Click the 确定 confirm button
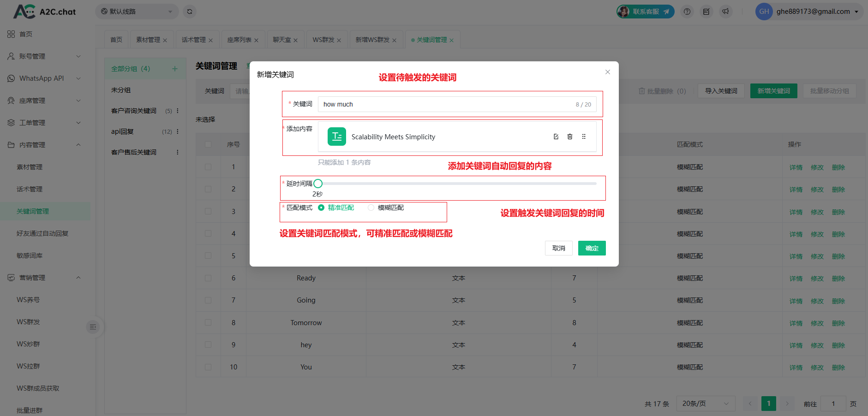Viewport: 868px width, 416px height. click(592, 248)
